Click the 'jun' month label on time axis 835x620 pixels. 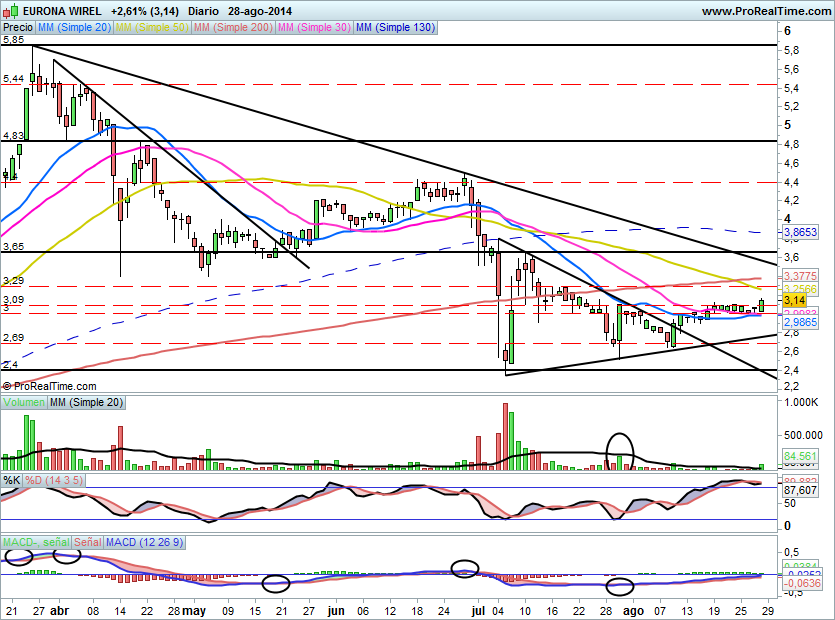pyautogui.click(x=336, y=611)
